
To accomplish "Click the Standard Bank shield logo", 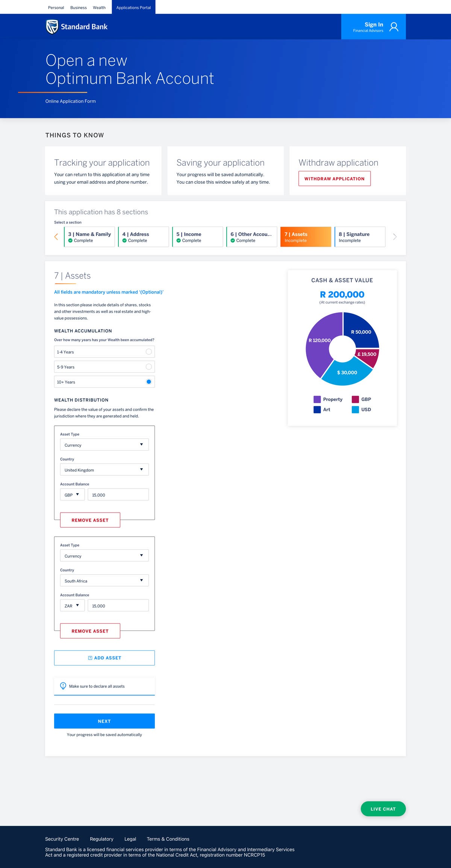I will 52,27.
